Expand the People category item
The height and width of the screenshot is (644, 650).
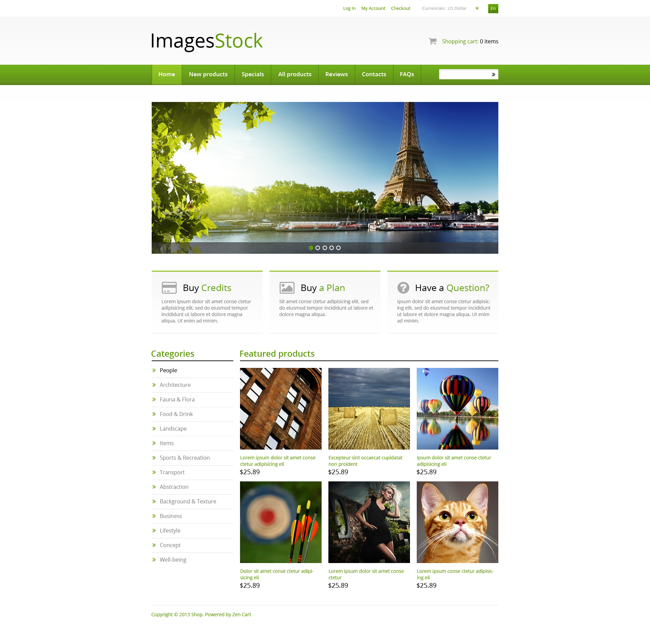click(169, 370)
